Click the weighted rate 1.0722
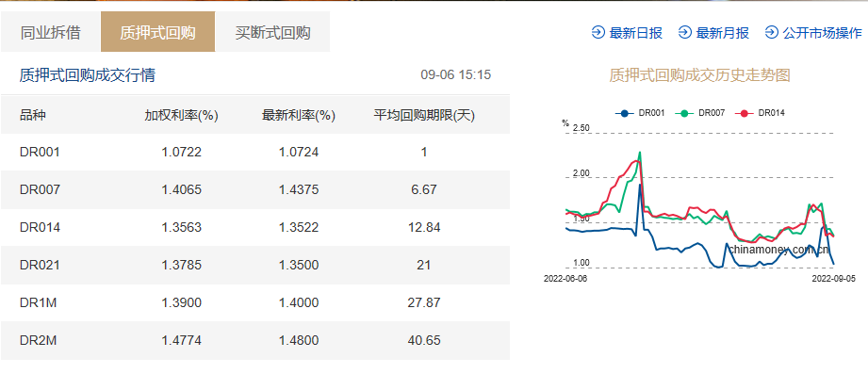868x374 pixels. click(182, 152)
